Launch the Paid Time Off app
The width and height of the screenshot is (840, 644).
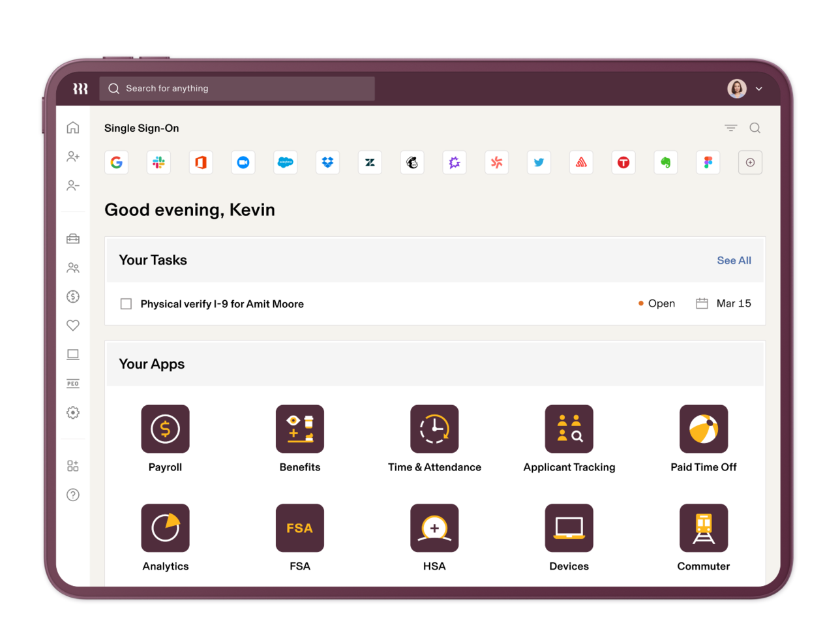click(x=704, y=429)
